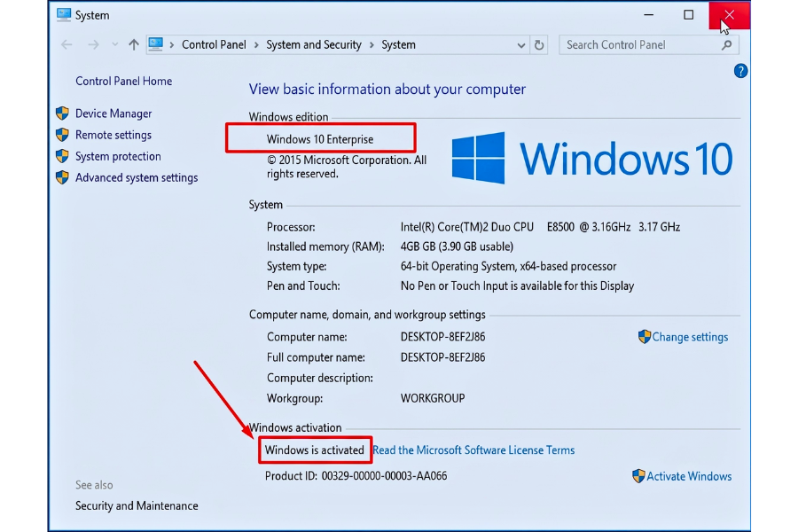Click the Computer name value DESKTOP-8EF2J86
Image resolution: width=798 pixels, height=532 pixels.
(442, 337)
